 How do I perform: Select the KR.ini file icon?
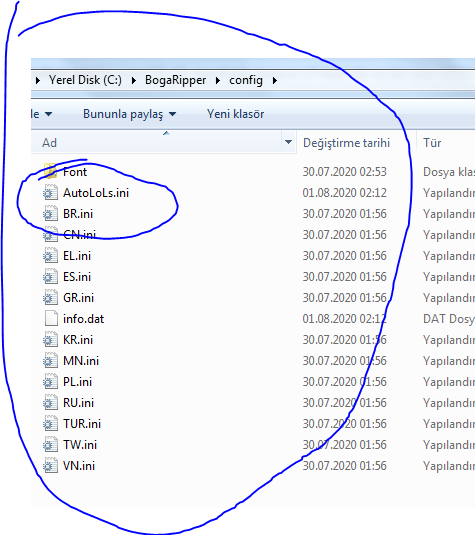pyautogui.click(x=51, y=339)
